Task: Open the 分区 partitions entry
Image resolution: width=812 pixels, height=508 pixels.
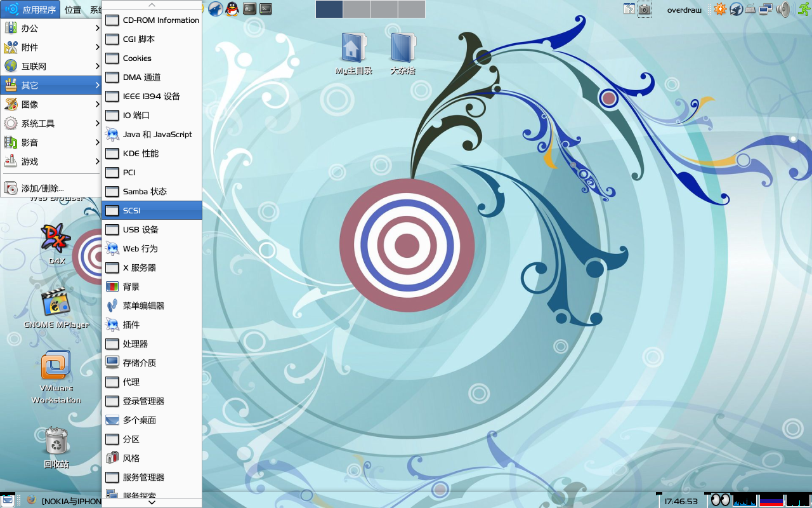Action: 152,439
